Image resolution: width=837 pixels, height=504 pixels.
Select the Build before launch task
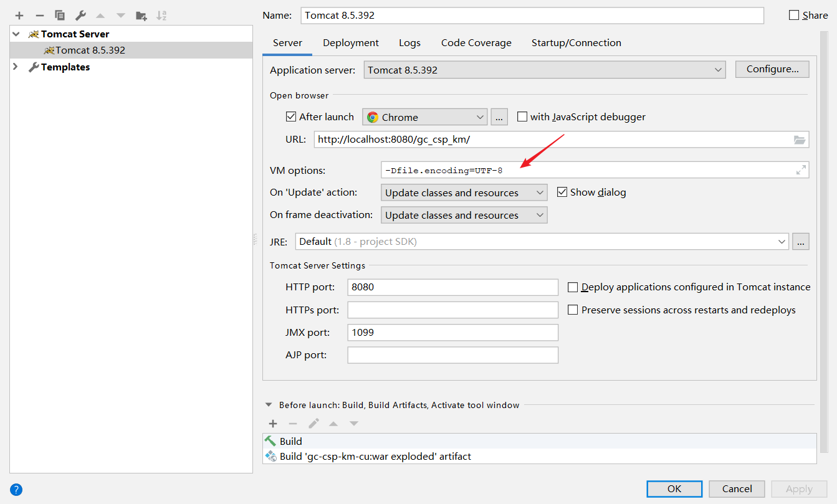[540, 441]
